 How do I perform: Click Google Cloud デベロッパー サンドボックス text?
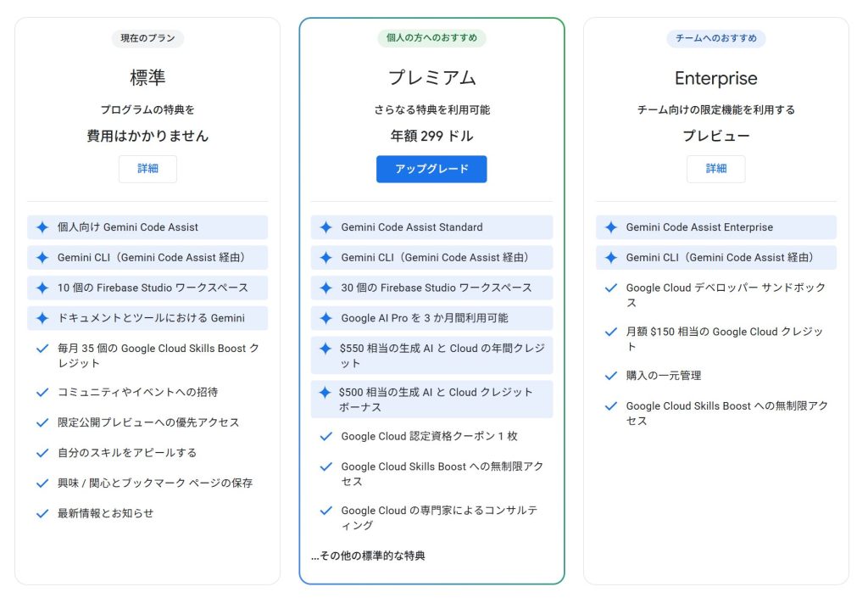726,295
